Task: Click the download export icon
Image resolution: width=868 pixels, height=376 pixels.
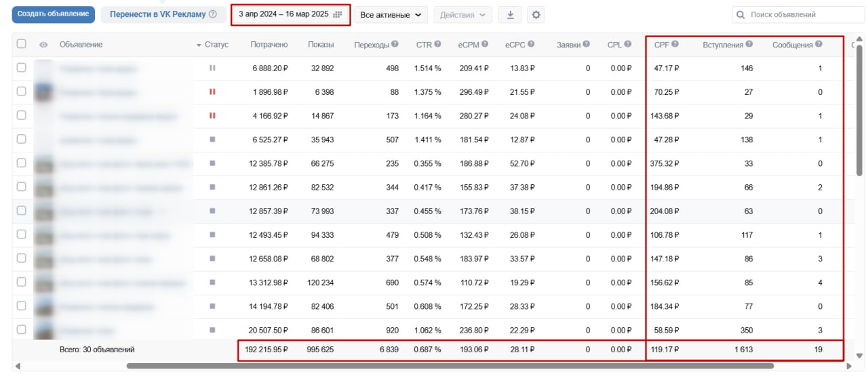Action: click(510, 15)
